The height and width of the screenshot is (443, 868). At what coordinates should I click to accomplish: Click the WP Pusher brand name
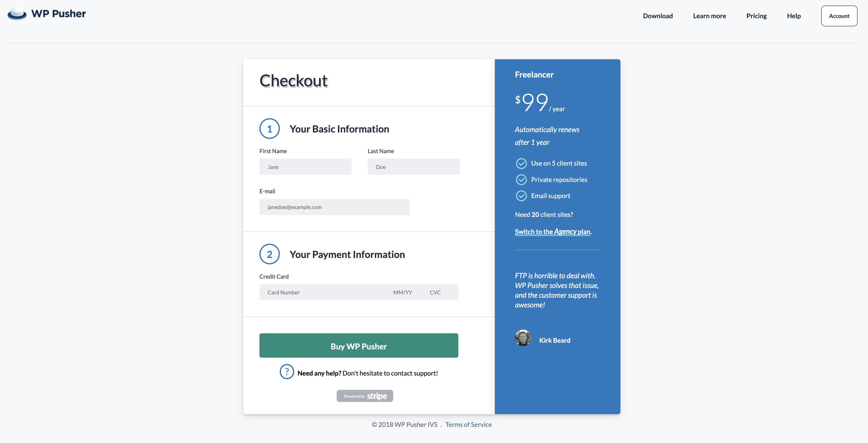(x=59, y=14)
